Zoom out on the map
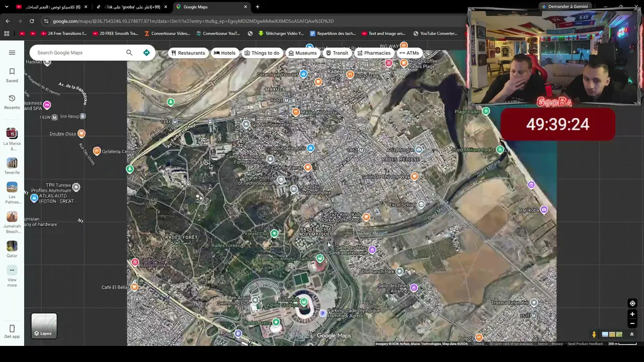This screenshot has height=362, width=644. click(632, 323)
